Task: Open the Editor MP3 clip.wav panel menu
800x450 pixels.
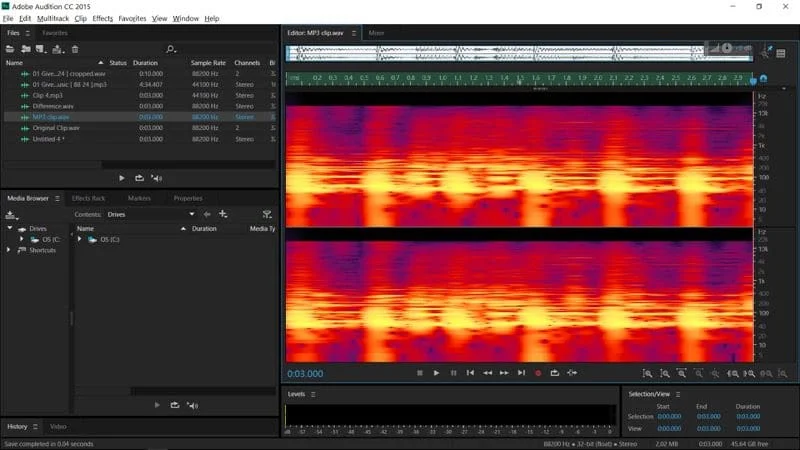Action: (x=354, y=33)
